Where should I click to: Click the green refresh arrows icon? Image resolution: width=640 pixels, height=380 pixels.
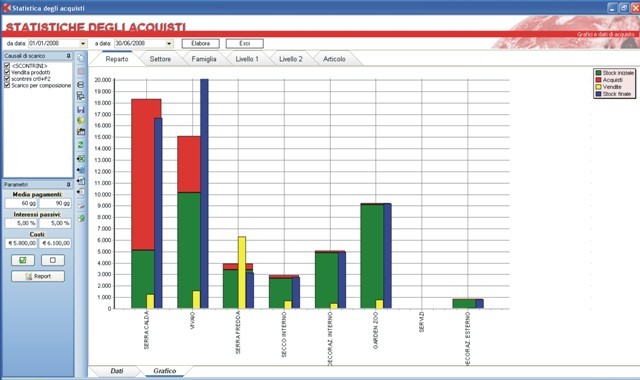point(81,145)
